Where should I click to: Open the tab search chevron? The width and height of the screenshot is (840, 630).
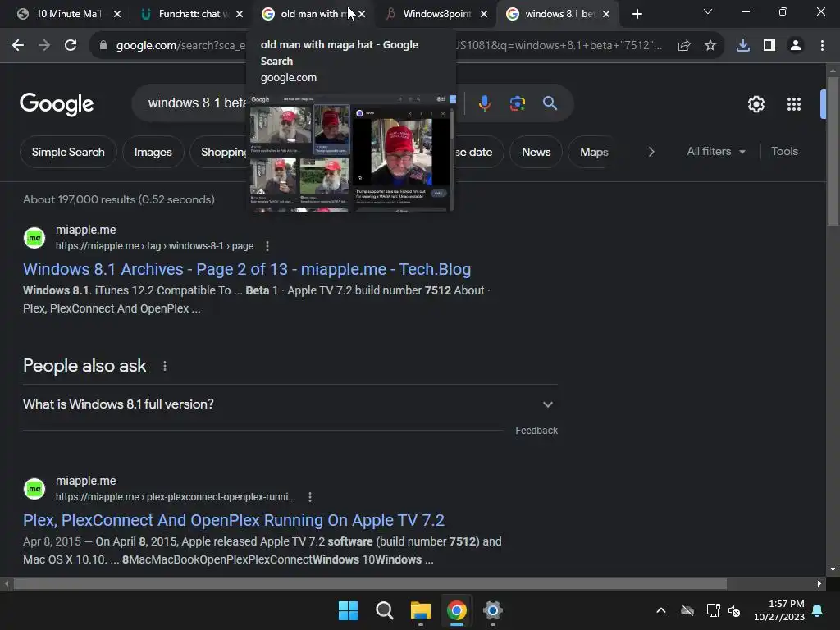pos(708,11)
